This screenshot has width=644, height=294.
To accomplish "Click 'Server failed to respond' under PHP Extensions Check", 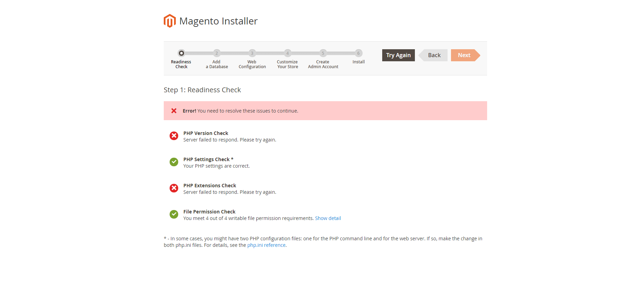I will (230, 192).
